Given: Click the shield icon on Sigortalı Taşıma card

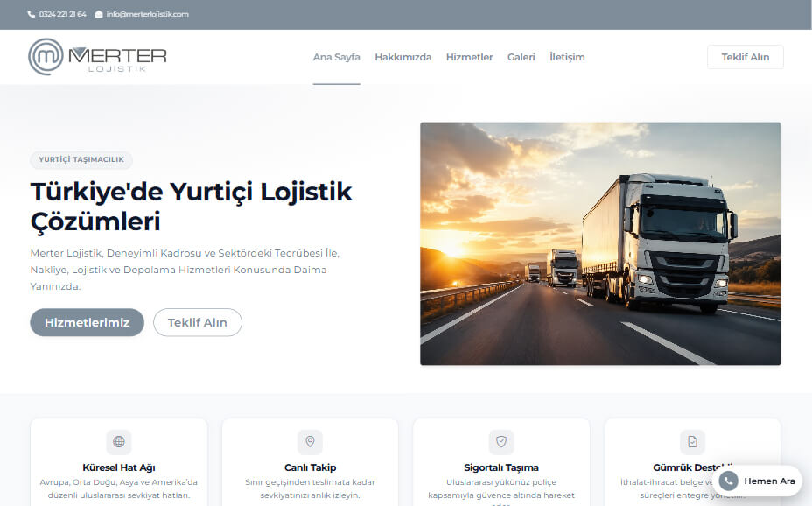Looking at the screenshot, I should click(501, 442).
